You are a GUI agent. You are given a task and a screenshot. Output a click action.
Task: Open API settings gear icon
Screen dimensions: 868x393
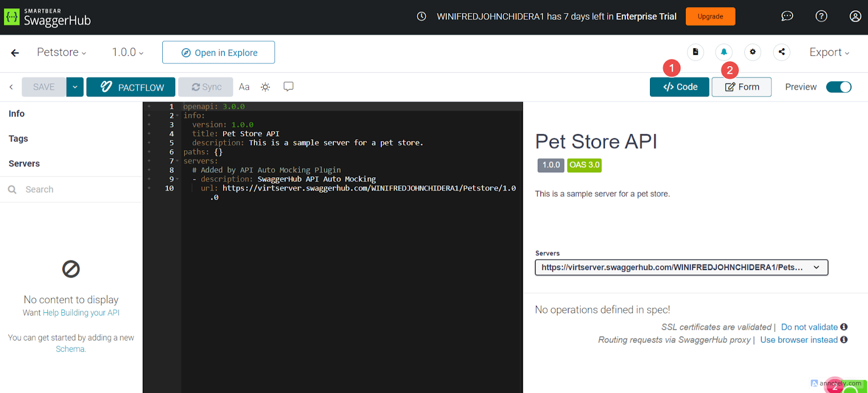(x=752, y=52)
